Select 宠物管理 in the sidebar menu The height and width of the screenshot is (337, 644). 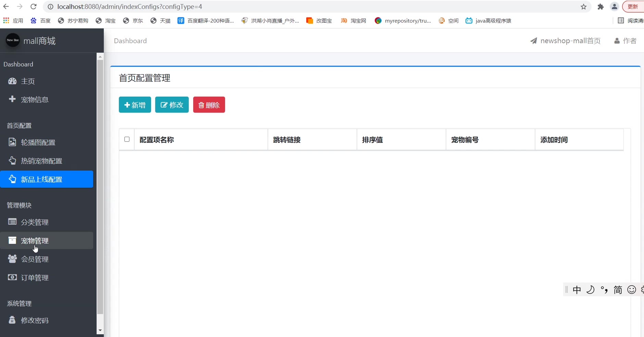coord(47,240)
